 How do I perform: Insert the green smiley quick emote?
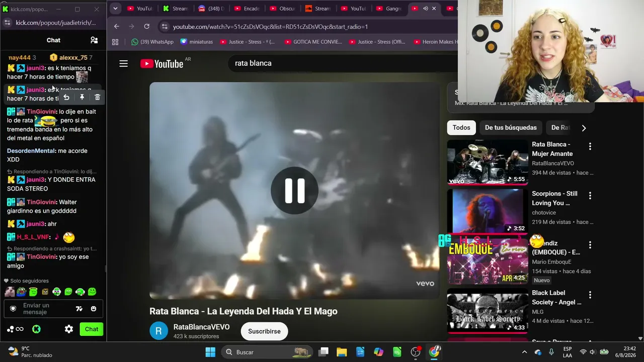tap(92, 292)
